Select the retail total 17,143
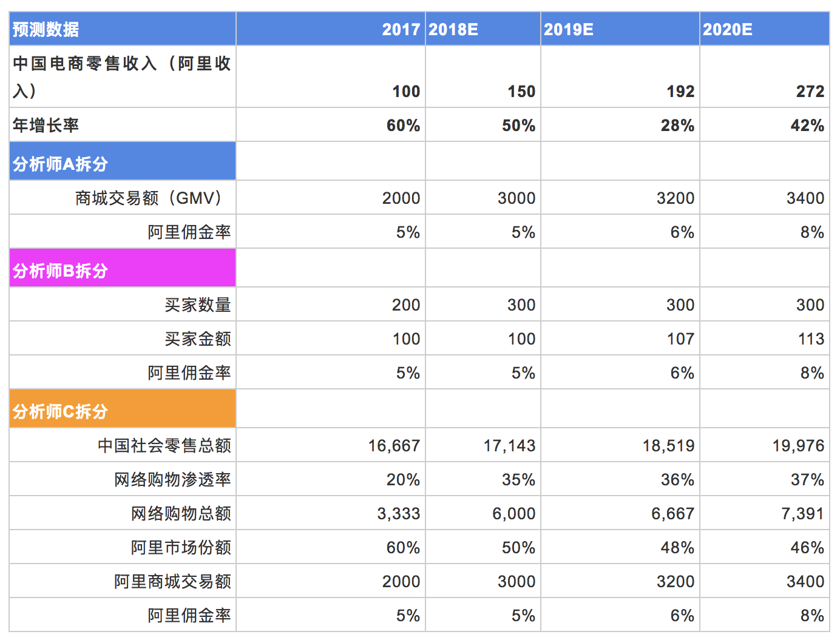The image size is (840, 643). 509,446
